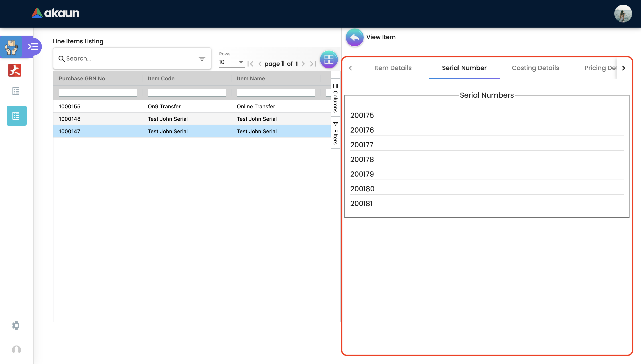Expand the Filters side panel
641x364 pixels.
(335, 133)
